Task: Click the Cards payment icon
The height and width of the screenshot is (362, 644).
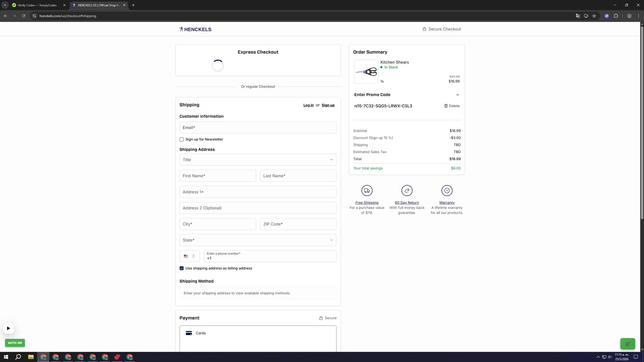Action: click(x=189, y=333)
